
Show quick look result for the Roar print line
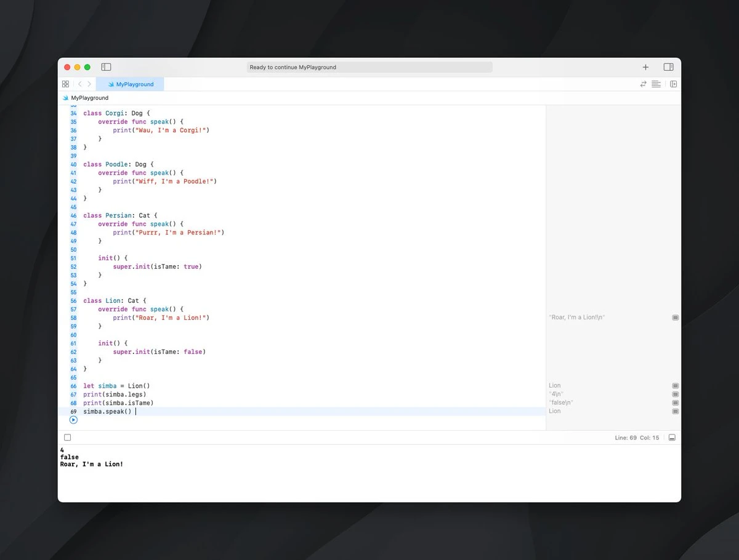click(x=675, y=318)
